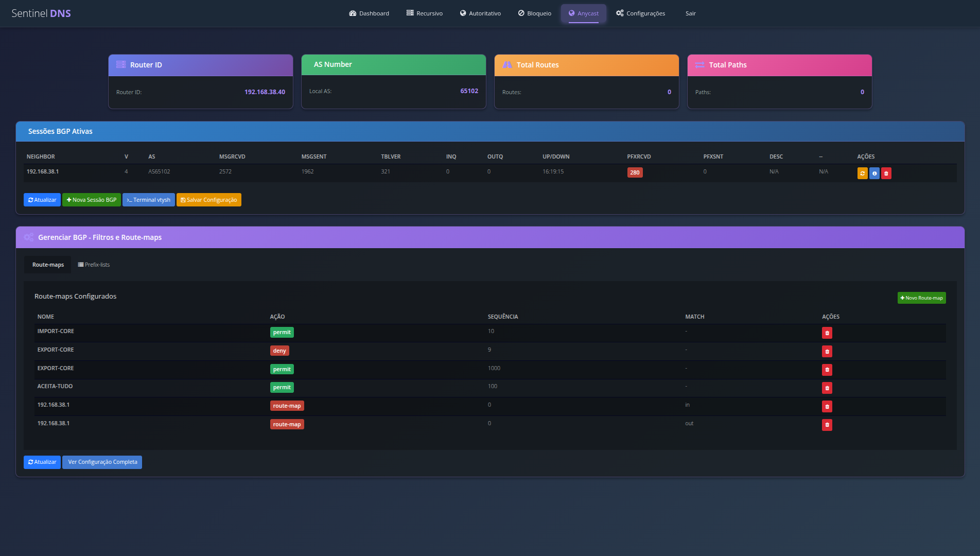The height and width of the screenshot is (556, 980).
Task: Open the Dashboard menu item
Action: 369,13
